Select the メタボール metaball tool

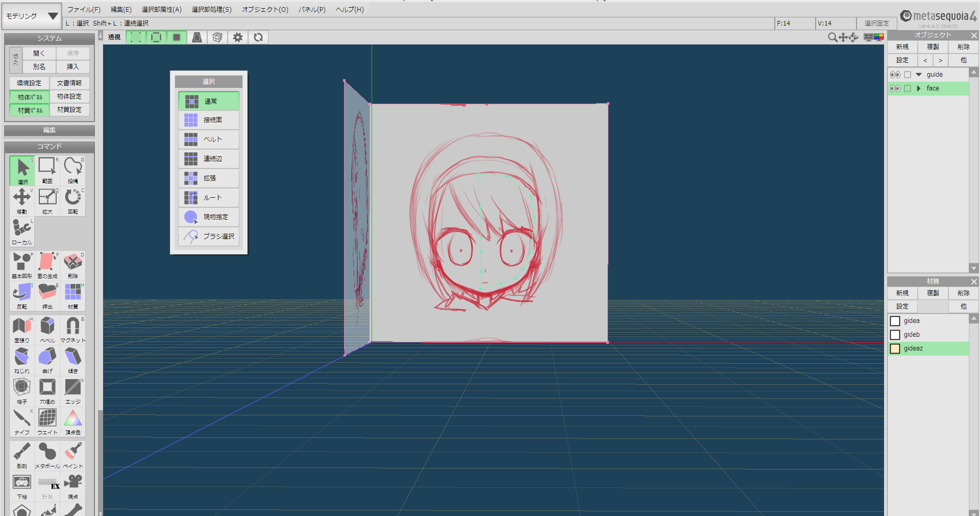point(47,456)
